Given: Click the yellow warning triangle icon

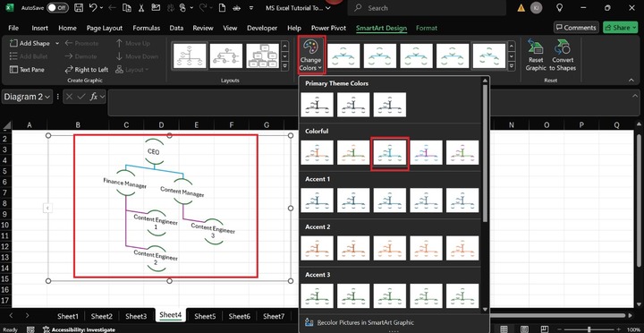Looking at the screenshot, I should pyautogui.click(x=521, y=8).
